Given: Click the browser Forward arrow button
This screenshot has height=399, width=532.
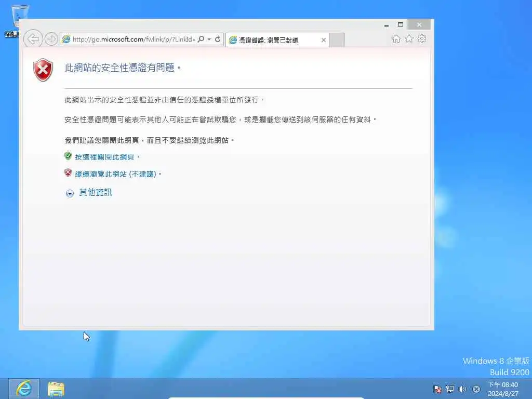Looking at the screenshot, I should [x=51, y=39].
